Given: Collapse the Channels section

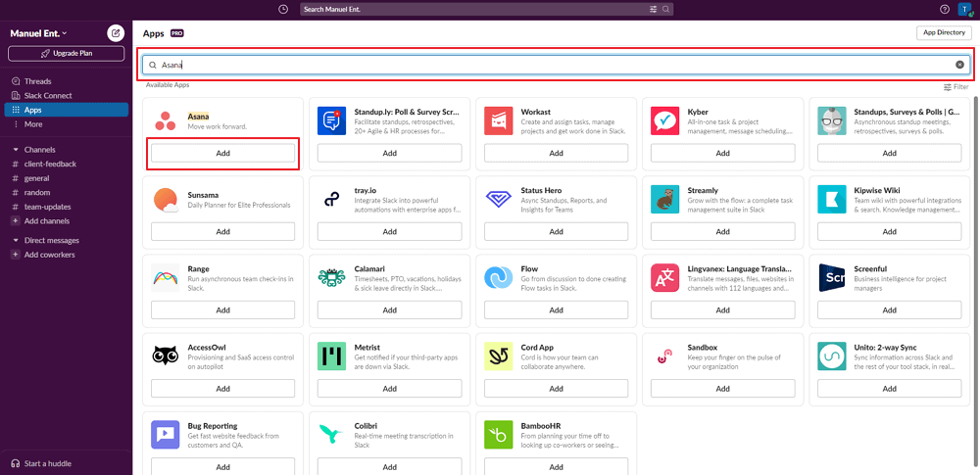Looking at the screenshot, I should click(x=16, y=150).
